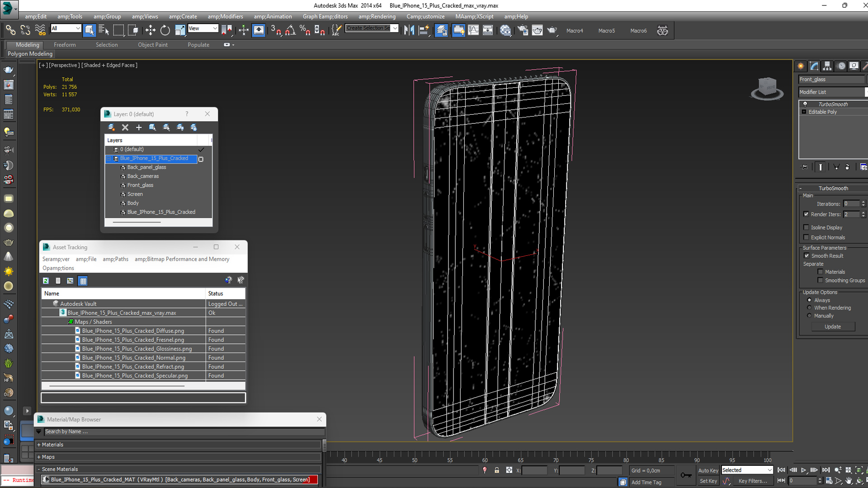Select the When Rendering update option
The width and height of the screenshot is (868, 488).
(x=809, y=308)
